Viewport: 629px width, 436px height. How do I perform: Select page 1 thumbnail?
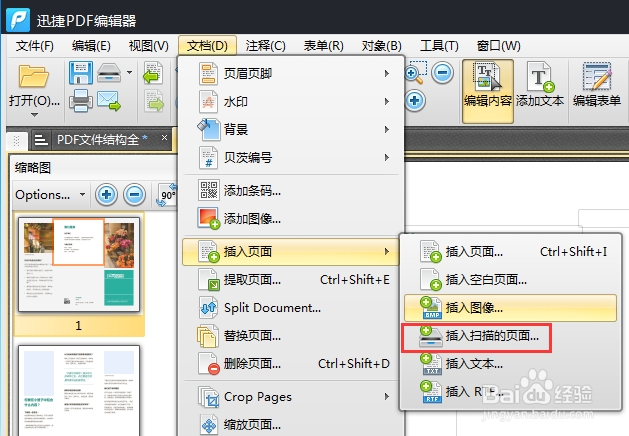click(79, 265)
